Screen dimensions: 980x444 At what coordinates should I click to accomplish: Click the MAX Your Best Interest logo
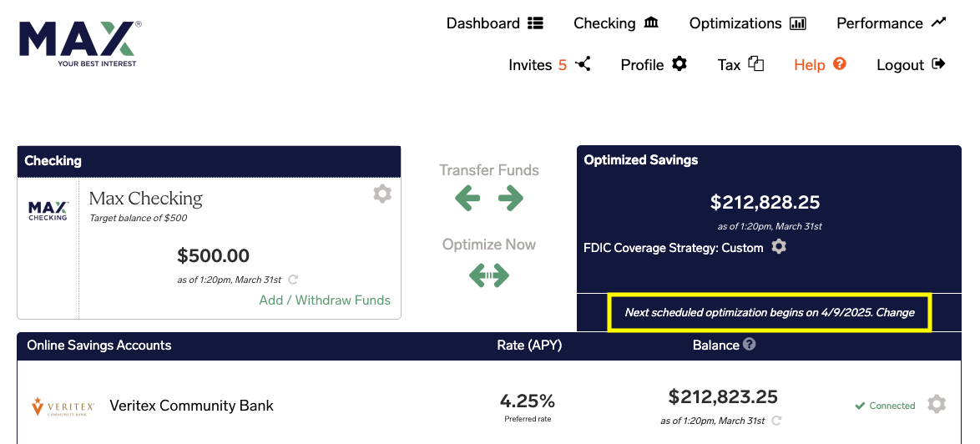point(80,43)
